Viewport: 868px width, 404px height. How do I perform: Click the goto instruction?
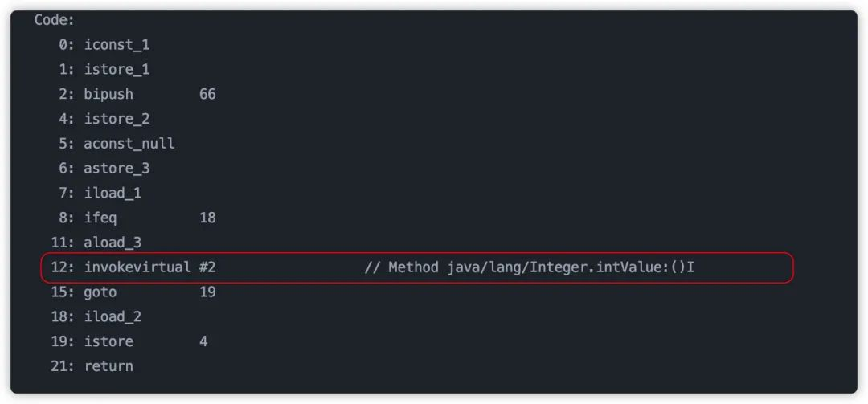pyautogui.click(x=100, y=292)
